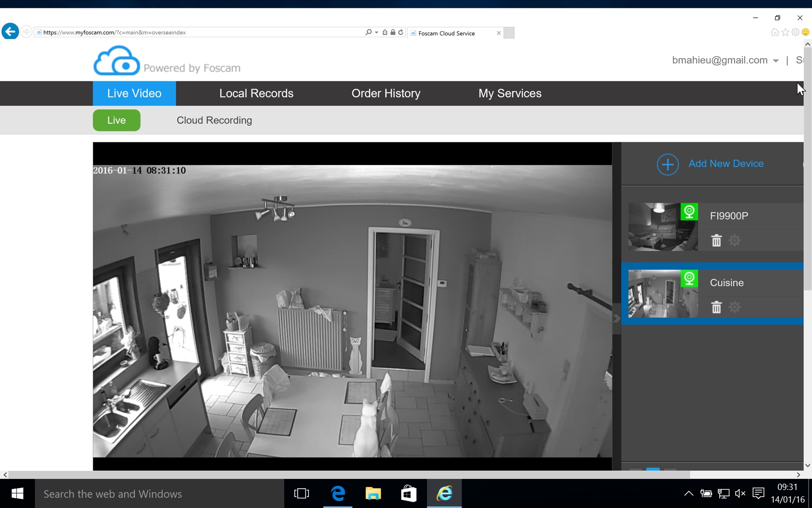Image resolution: width=812 pixels, height=508 pixels.
Task: Open settings gear for Cuisine camera
Action: click(x=735, y=307)
